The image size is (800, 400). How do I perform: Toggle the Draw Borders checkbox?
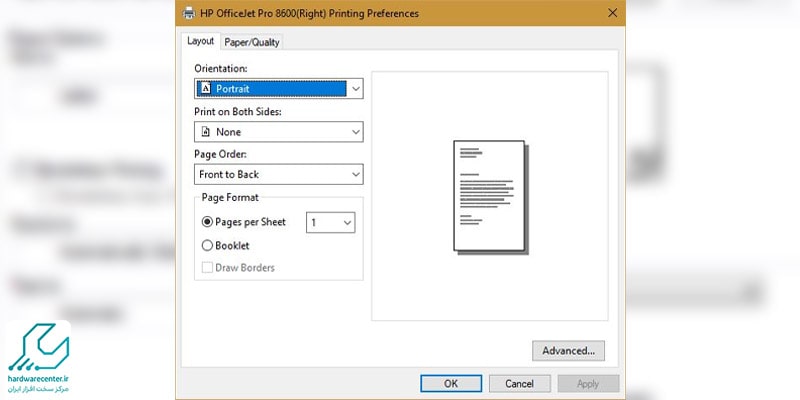click(207, 268)
